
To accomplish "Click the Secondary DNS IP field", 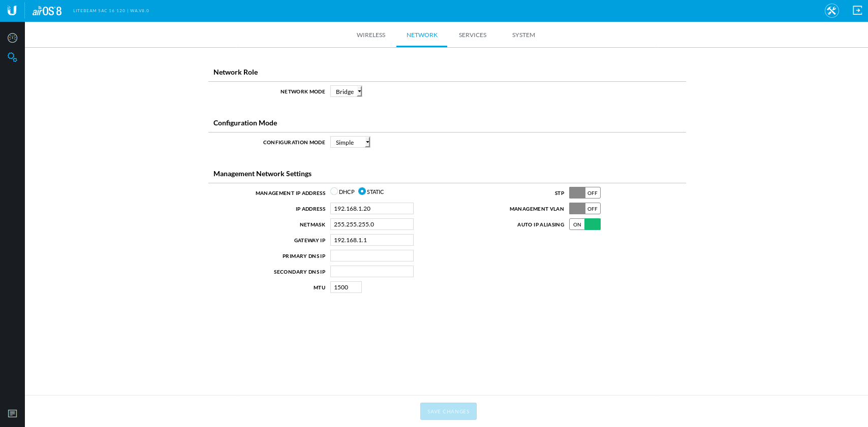I will coord(372,272).
